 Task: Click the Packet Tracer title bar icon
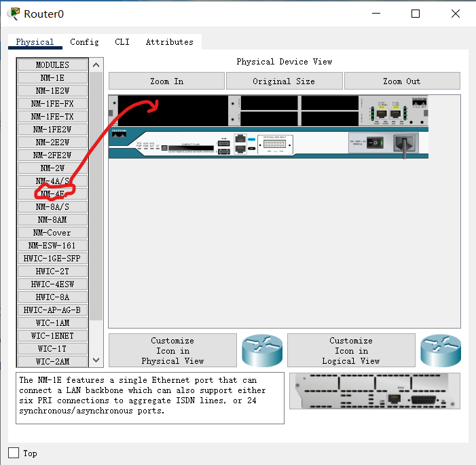[13, 14]
